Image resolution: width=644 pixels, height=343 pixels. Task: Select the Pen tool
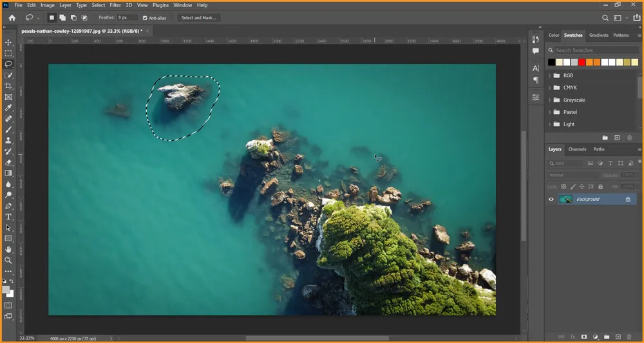point(8,206)
